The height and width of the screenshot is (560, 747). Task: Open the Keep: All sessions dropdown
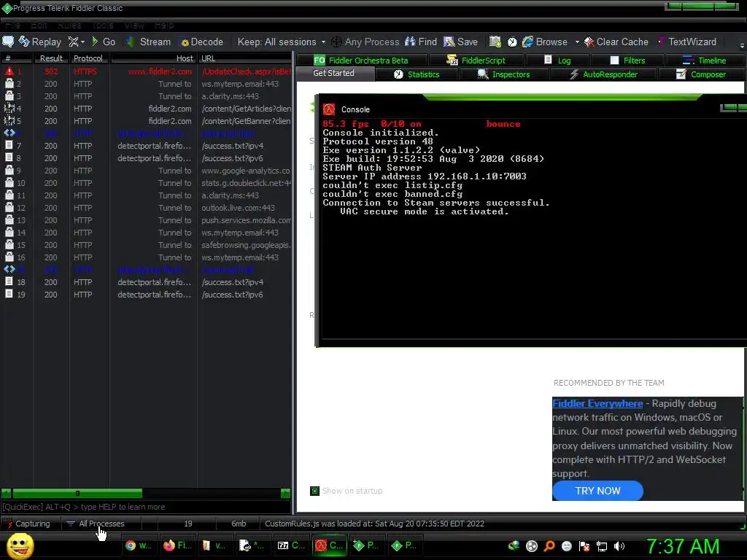point(281,42)
